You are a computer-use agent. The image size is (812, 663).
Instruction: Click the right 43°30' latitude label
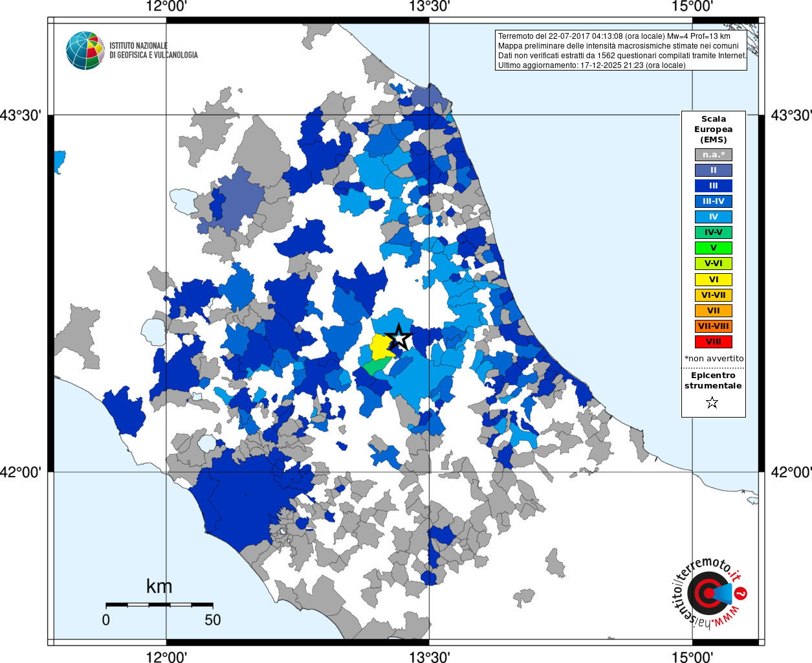791,115
